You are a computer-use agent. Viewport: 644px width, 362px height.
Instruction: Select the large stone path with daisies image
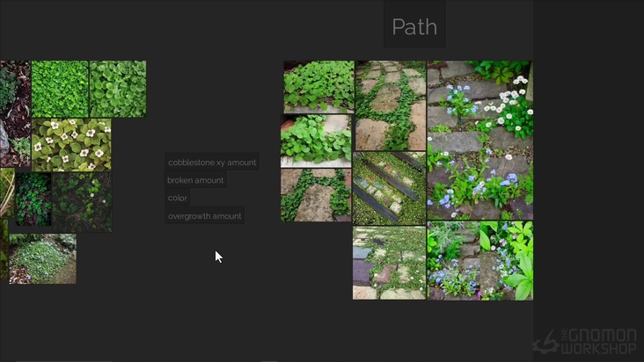479,140
